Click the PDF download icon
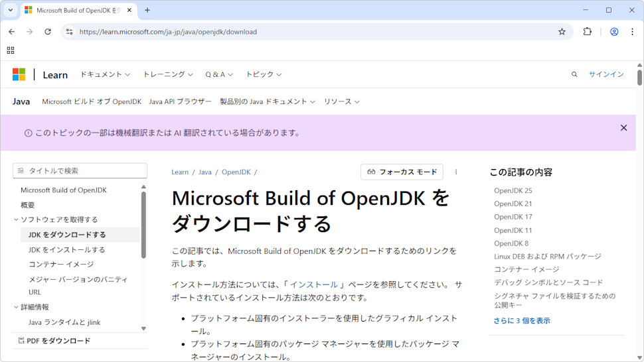Screen dimensions: 644x362 point(21,340)
